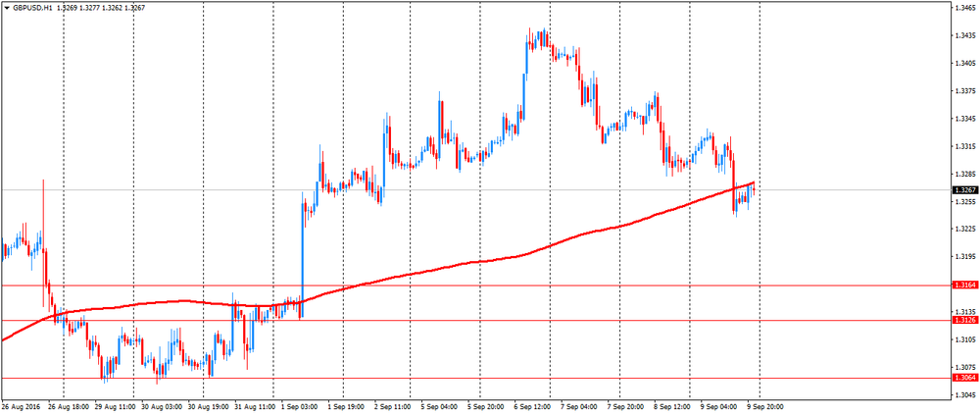The image size is (980, 415).
Task: Select the horizontal red line at 1.3064
Action: click(475, 378)
